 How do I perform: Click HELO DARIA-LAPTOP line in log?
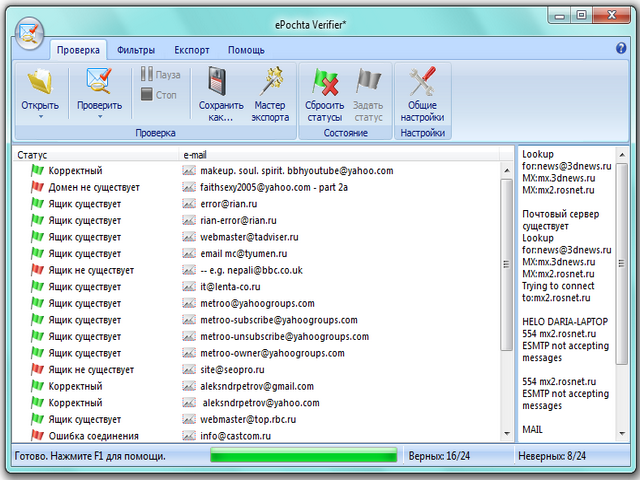click(x=565, y=321)
